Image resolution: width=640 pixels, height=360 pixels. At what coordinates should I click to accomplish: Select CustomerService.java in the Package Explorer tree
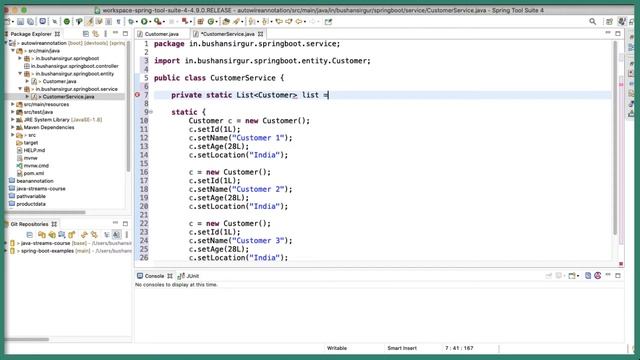(x=69, y=97)
